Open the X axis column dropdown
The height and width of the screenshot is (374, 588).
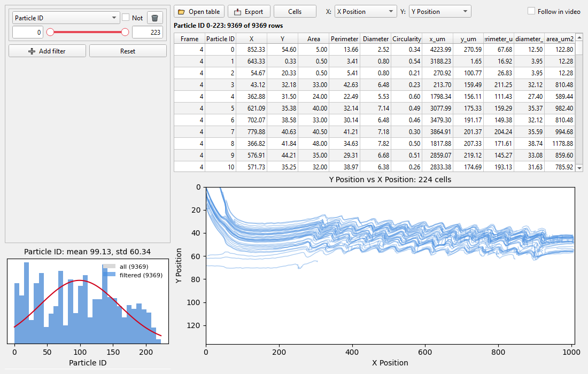366,12
